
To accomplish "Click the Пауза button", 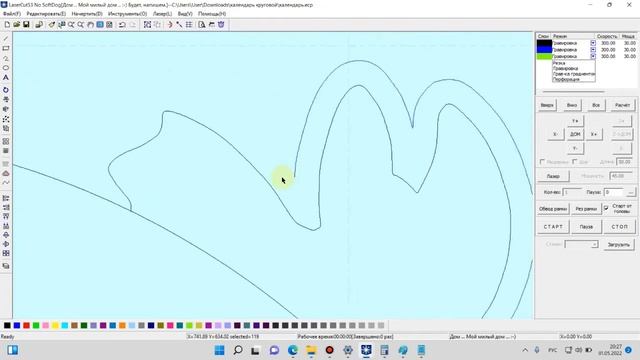I will (586, 227).
